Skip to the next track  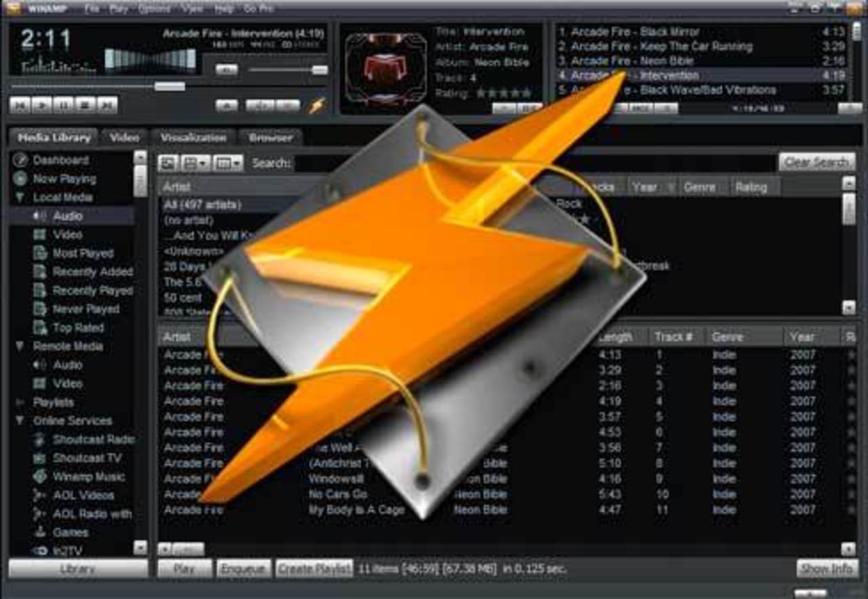pyautogui.click(x=107, y=105)
